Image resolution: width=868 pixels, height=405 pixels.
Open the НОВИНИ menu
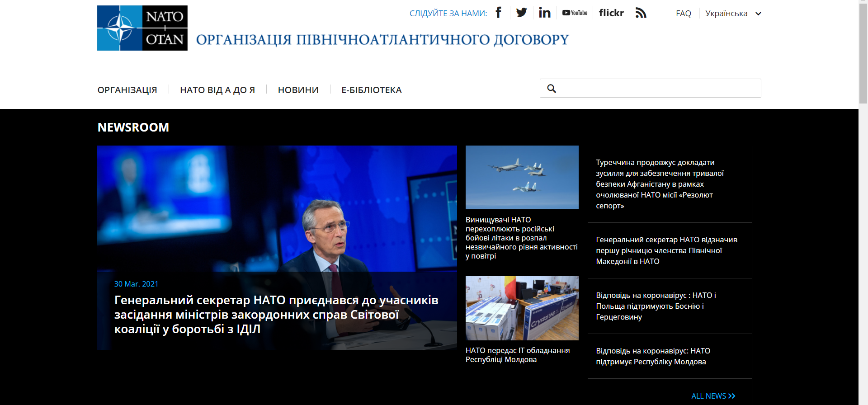click(298, 90)
